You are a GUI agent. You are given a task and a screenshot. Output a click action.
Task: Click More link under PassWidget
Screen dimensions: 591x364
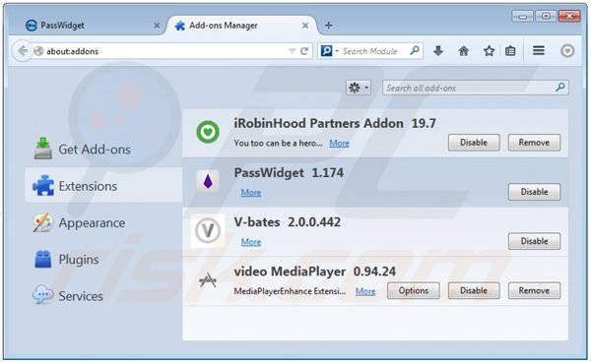(251, 193)
